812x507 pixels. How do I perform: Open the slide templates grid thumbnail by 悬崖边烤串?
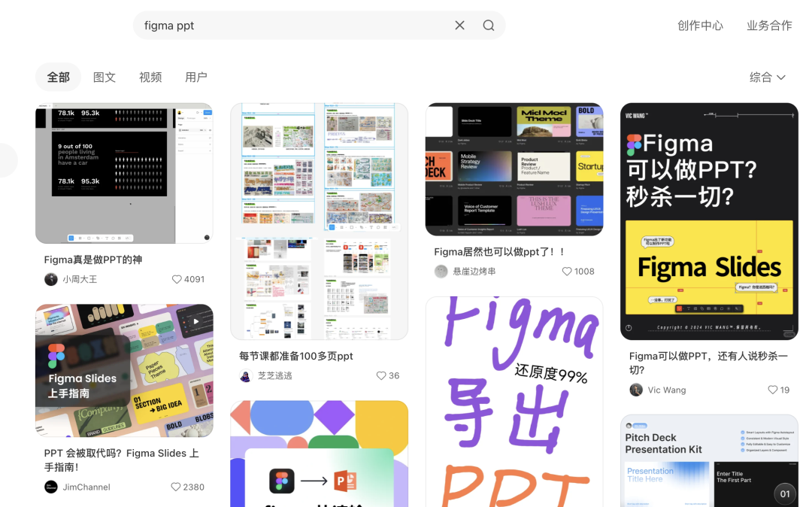pyautogui.click(x=514, y=169)
